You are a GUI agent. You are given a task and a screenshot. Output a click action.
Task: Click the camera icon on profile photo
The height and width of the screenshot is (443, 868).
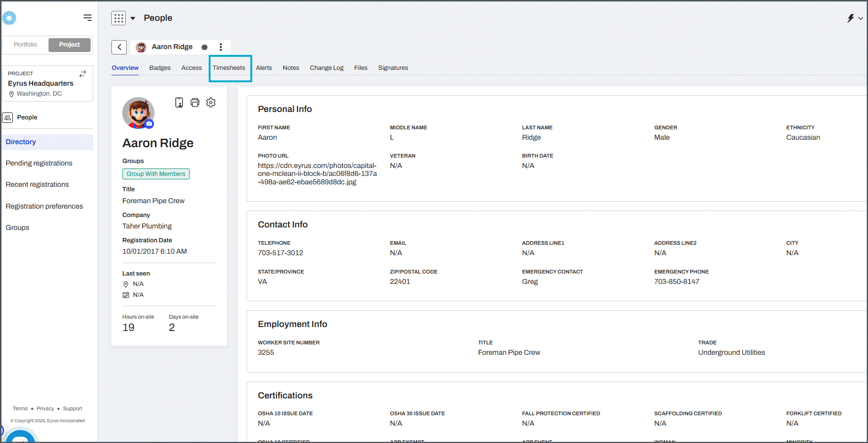pos(149,124)
